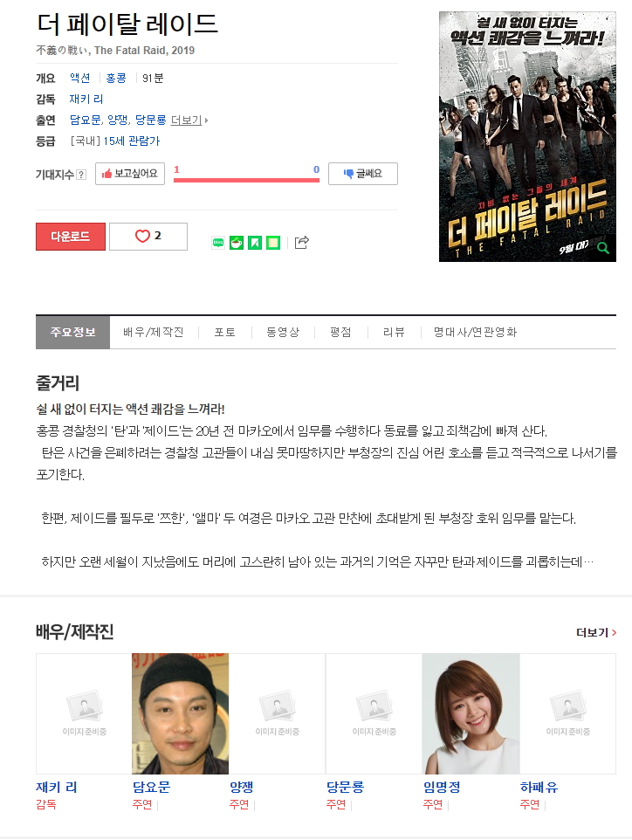Share via the Naver blog icon

[218, 243]
